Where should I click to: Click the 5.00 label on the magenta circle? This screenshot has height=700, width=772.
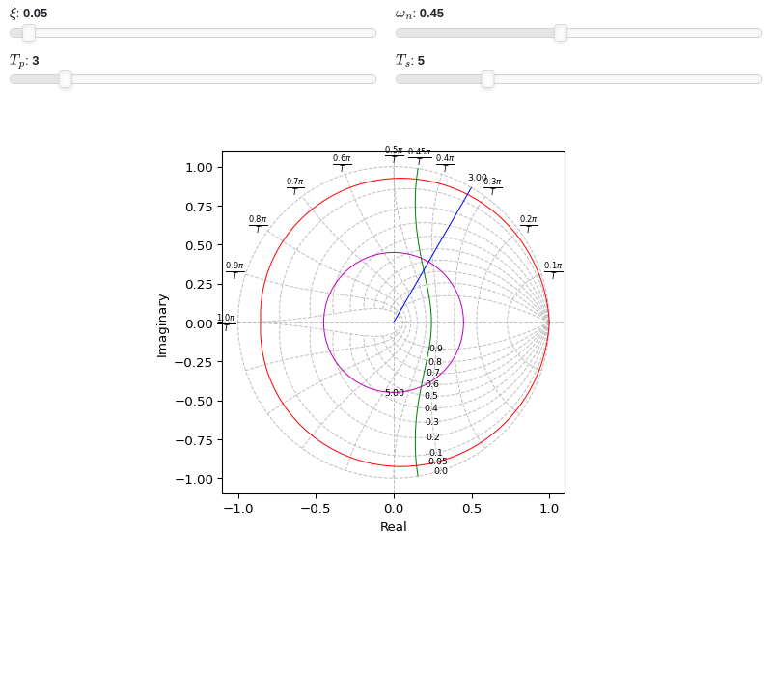(x=395, y=393)
